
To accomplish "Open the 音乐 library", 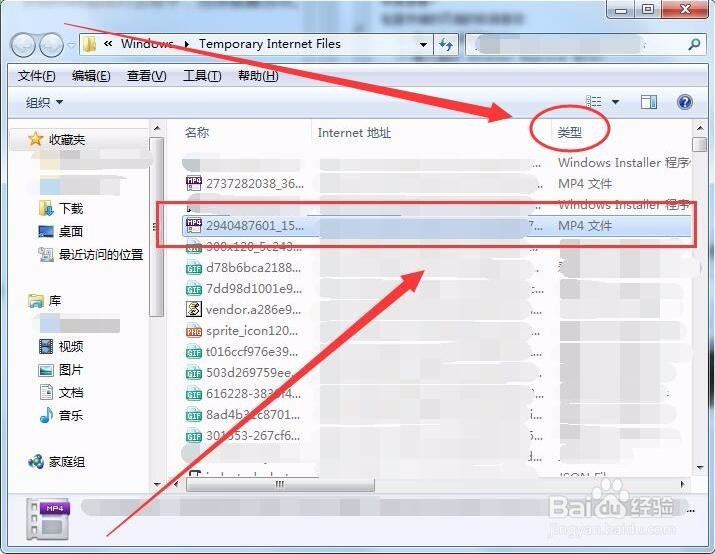I will click(x=71, y=415).
